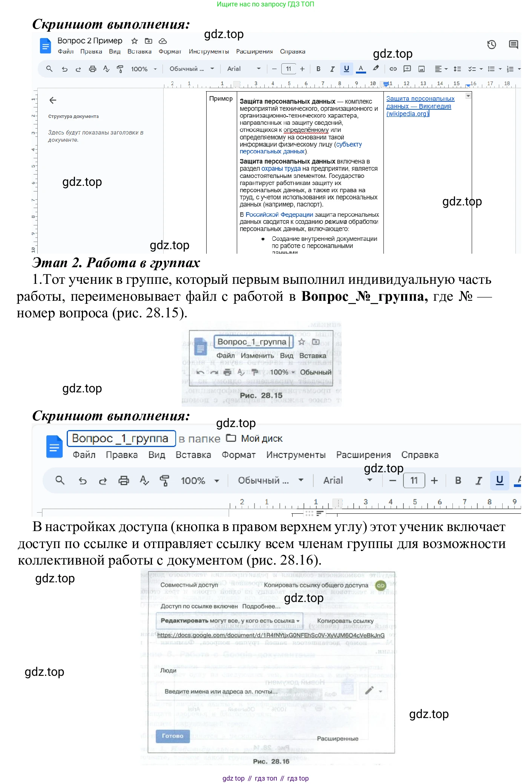Open line spacing options
532x784 pixels.
457,69
